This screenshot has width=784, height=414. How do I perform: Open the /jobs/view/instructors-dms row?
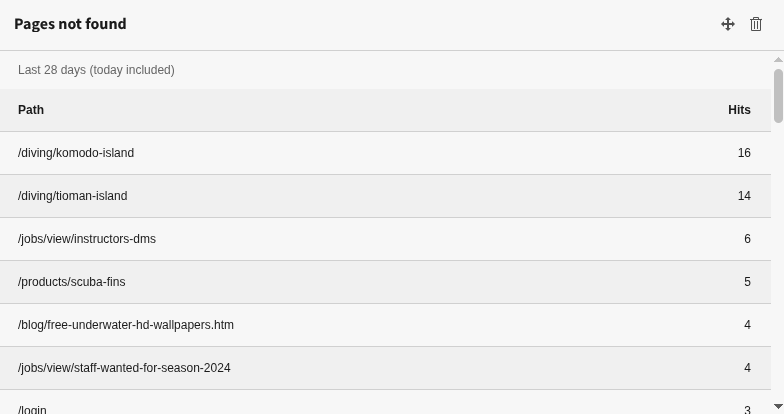(x=87, y=239)
